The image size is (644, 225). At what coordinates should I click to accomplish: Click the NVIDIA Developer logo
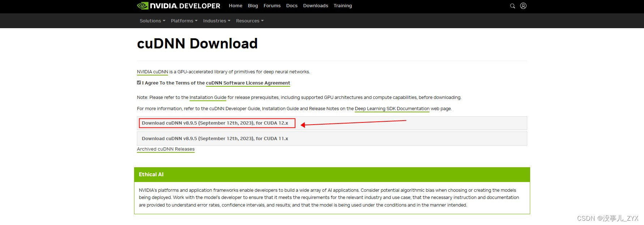point(179,6)
